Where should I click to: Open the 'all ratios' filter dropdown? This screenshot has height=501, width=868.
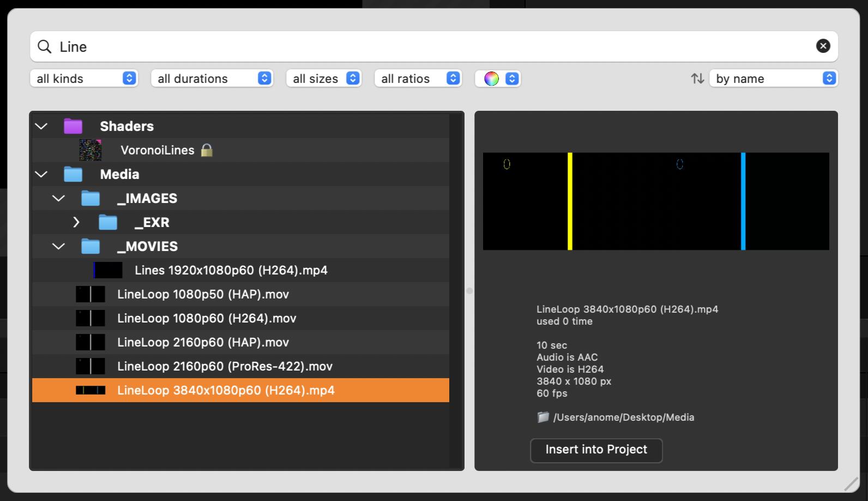click(x=418, y=79)
